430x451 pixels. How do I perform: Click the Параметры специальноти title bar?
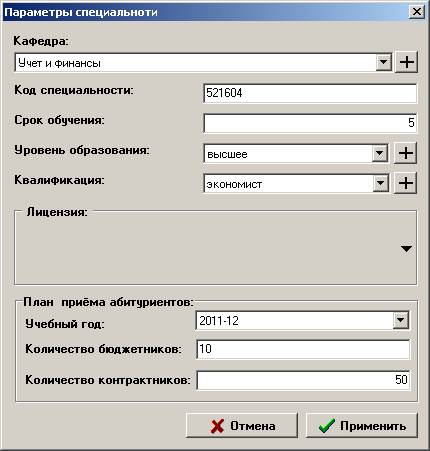coord(207,12)
